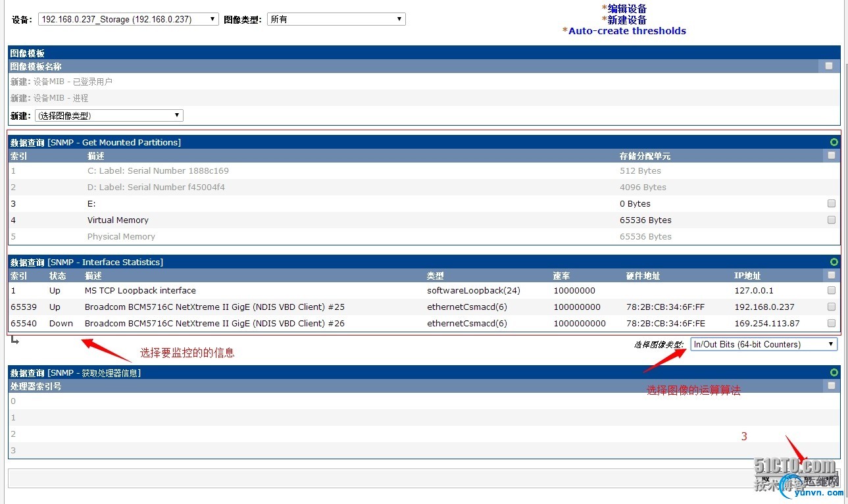
Task: Tick the MS TCP Loopback interface checkbox
Action: (x=832, y=290)
